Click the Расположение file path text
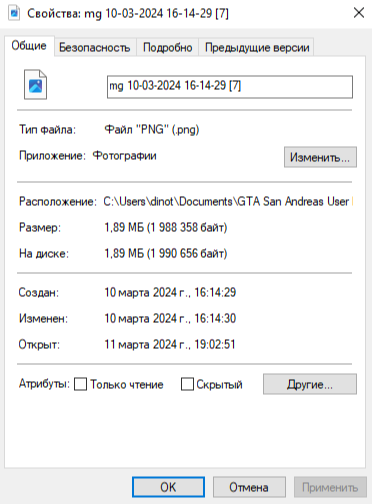 click(228, 201)
